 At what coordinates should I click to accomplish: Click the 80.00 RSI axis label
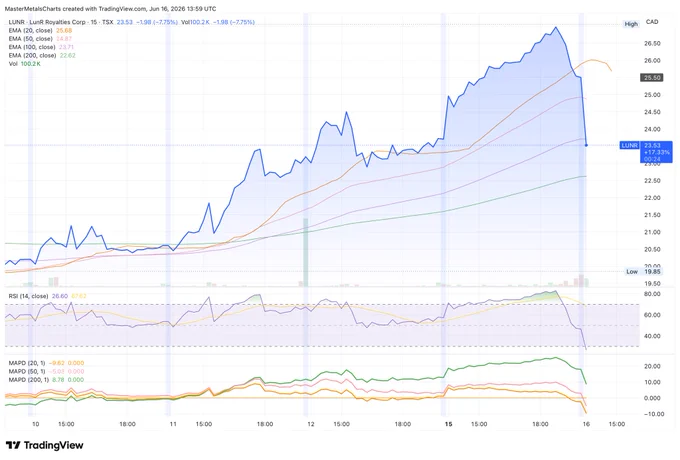pos(652,294)
